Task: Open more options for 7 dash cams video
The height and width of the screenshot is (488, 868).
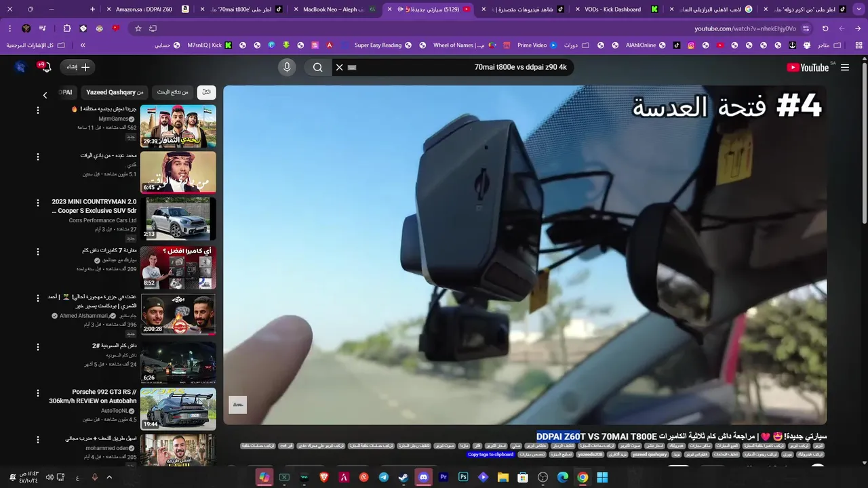Action: point(38,251)
